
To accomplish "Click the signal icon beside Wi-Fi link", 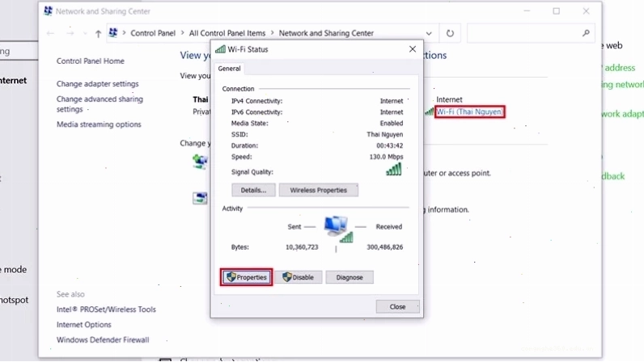I will tap(430, 112).
